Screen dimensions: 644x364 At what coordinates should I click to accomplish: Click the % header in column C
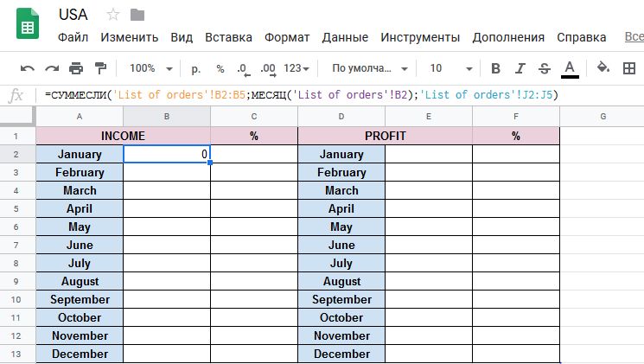click(254, 136)
